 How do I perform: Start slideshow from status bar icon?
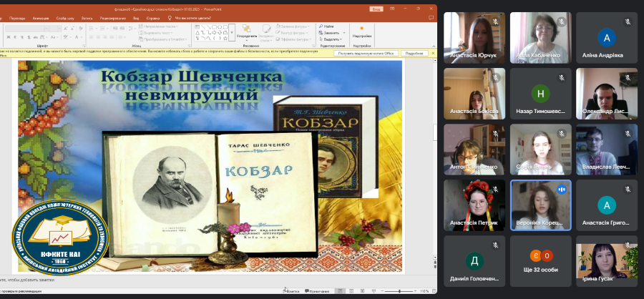click(x=374, y=291)
